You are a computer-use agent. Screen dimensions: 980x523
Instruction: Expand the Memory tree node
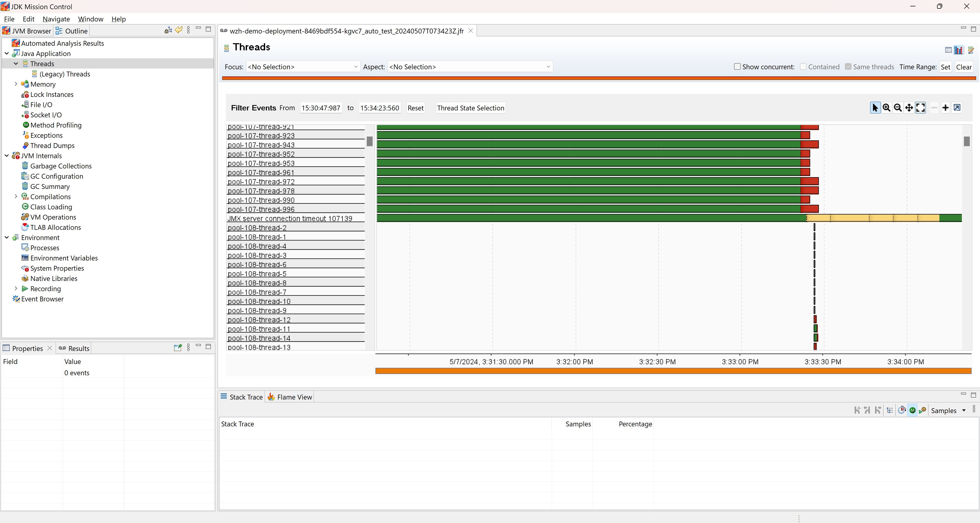pyautogui.click(x=16, y=84)
